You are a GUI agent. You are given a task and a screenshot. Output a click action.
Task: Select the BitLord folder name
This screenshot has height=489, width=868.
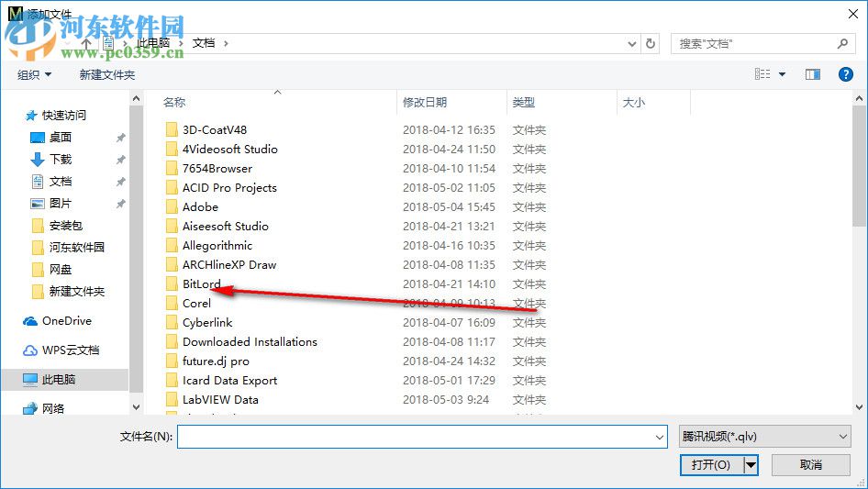202,284
